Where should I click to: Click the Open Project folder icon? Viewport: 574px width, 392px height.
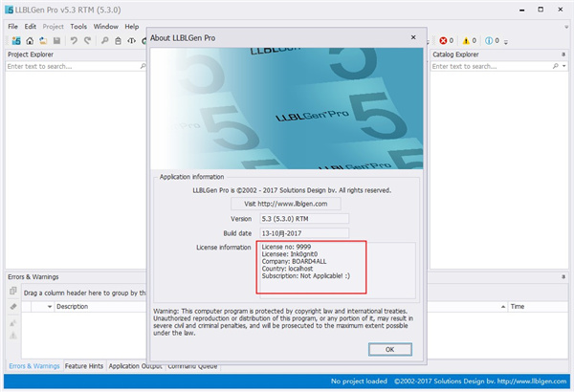pyautogui.click(x=43, y=40)
